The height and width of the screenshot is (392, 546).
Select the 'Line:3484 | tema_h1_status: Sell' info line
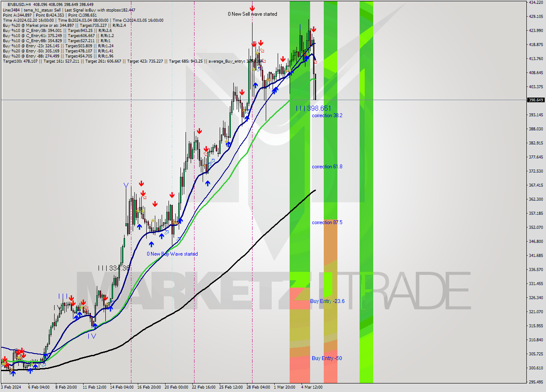[69, 10]
